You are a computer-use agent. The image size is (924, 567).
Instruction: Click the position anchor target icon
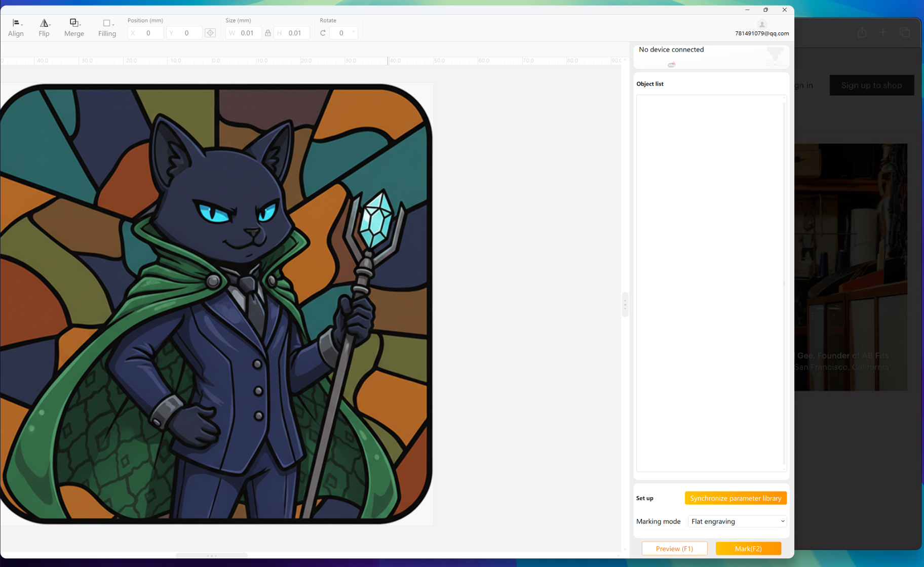(210, 33)
